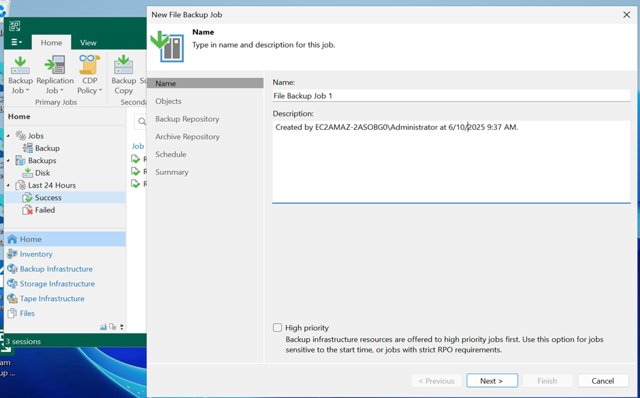The image size is (640, 398).
Task: Click the Job column header
Action: pos(138,146)
